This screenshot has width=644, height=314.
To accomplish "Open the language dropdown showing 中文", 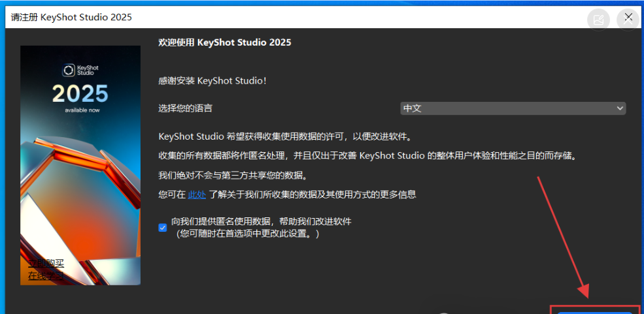I will [x=513, y=108].
